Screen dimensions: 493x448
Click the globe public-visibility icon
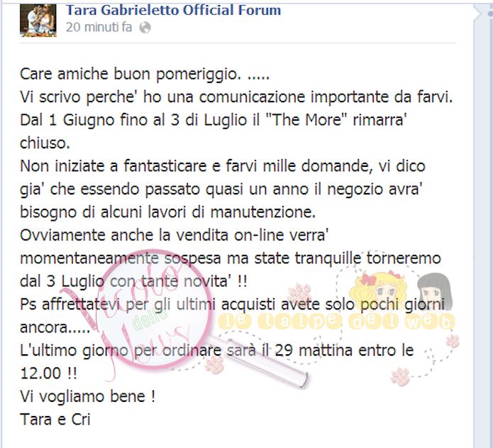coord(145,28)
